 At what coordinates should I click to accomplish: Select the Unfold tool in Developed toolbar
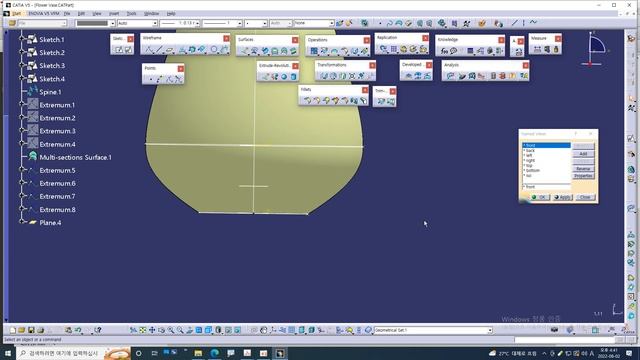408,76
